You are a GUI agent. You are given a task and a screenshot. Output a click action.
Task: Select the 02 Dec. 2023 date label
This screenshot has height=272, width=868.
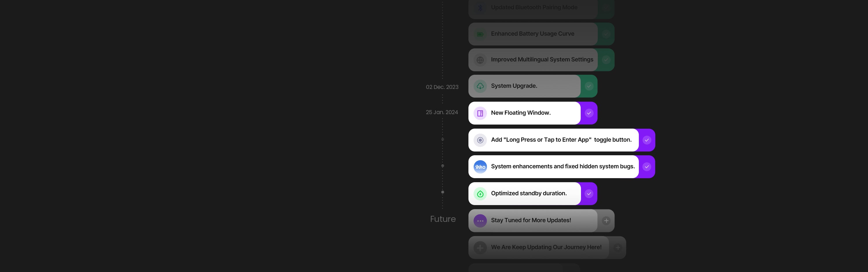pos(442,87)
